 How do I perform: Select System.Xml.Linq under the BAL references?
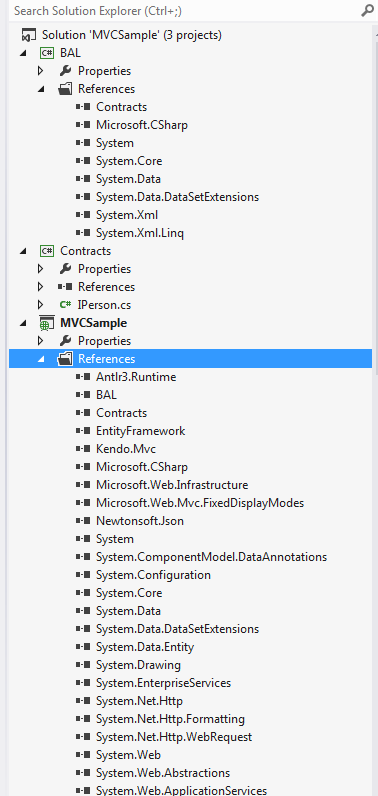140,233
